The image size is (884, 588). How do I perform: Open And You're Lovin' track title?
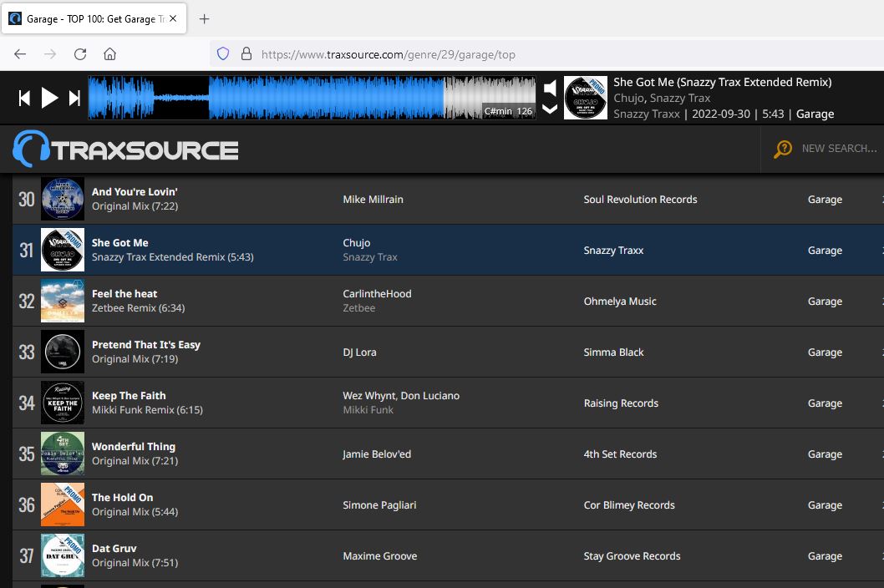(x=135, y=191)
